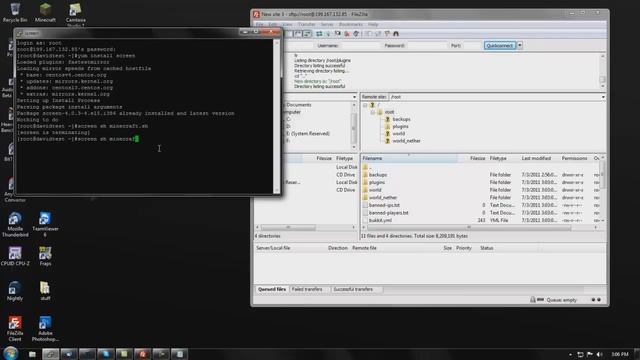The image size is (640, 360).
Task: Select the CPUID CPU-Z desktop icon
Action: click(15, 256)
